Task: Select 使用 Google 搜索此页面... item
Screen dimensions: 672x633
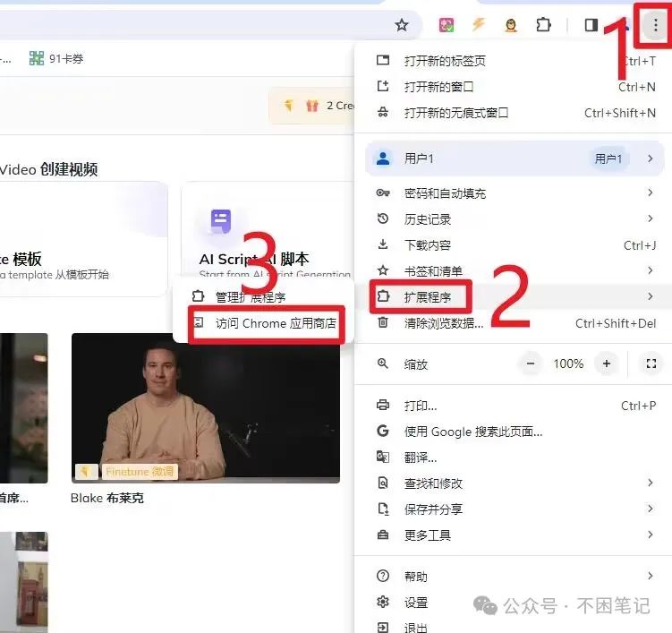Action: click(514, 432)
